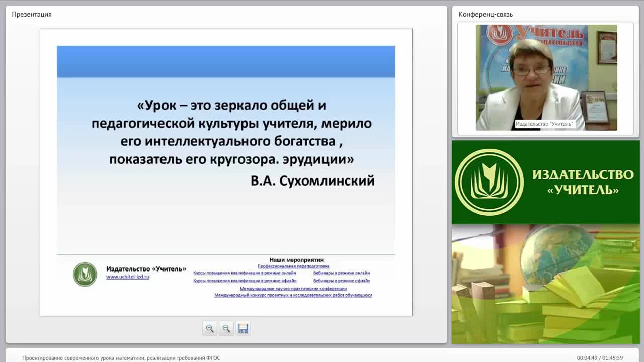Click the Издательство «Учитель» footer heading
644x362 pixels.
146,269
